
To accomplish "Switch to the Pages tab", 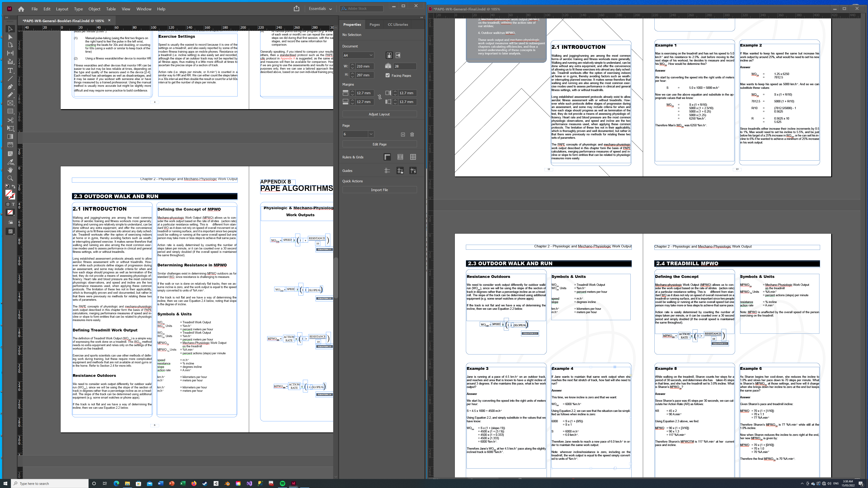I will tap(374, 25).
